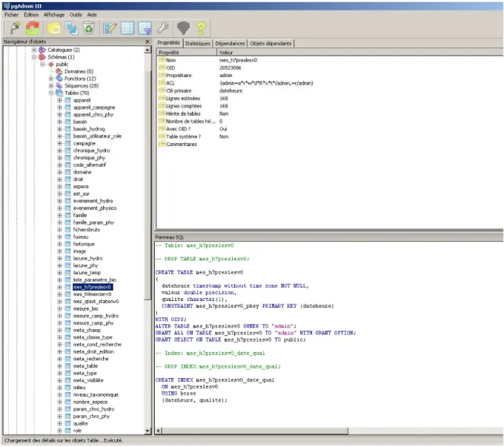Click the SQL panel horizontal scrollbar thumb
504x447 pixels.
pos(254,431)
